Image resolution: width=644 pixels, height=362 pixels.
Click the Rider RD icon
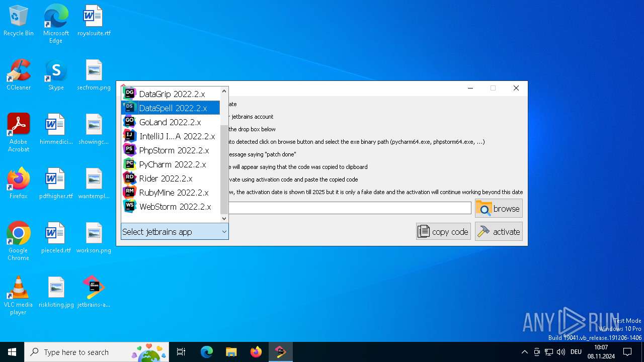point(130,178)
